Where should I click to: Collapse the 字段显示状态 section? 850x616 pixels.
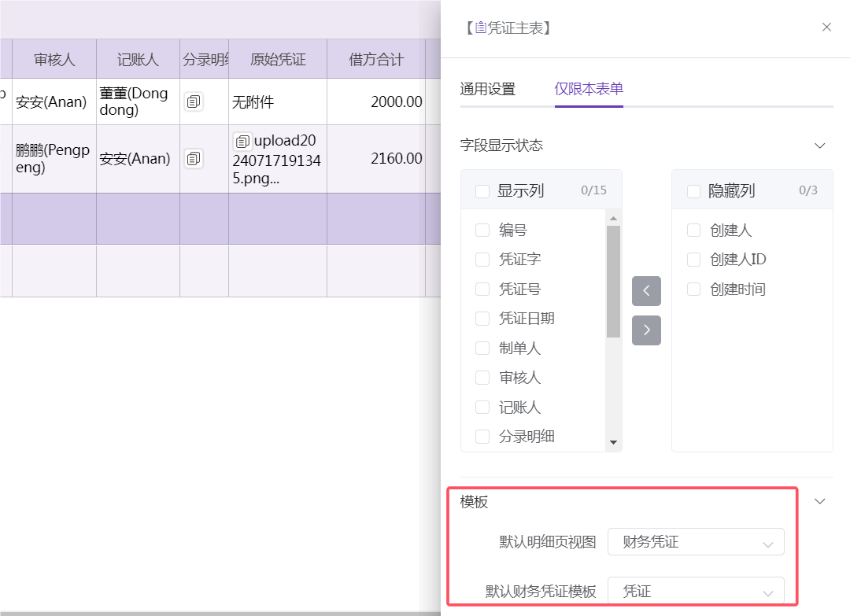pyautogui.click(x=819, y=146)
